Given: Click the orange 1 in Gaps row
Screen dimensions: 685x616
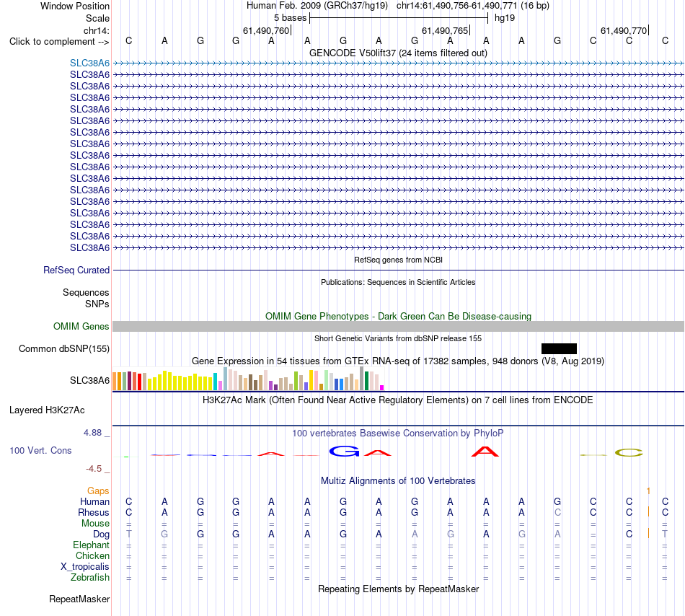Looking at the screenshot, I should pos(648,491).
